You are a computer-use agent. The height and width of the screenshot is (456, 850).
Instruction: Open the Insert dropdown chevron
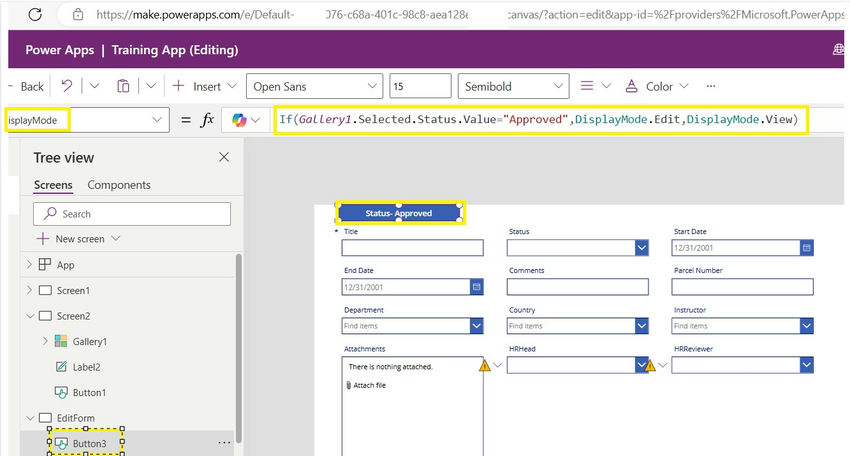click(232, 86)
